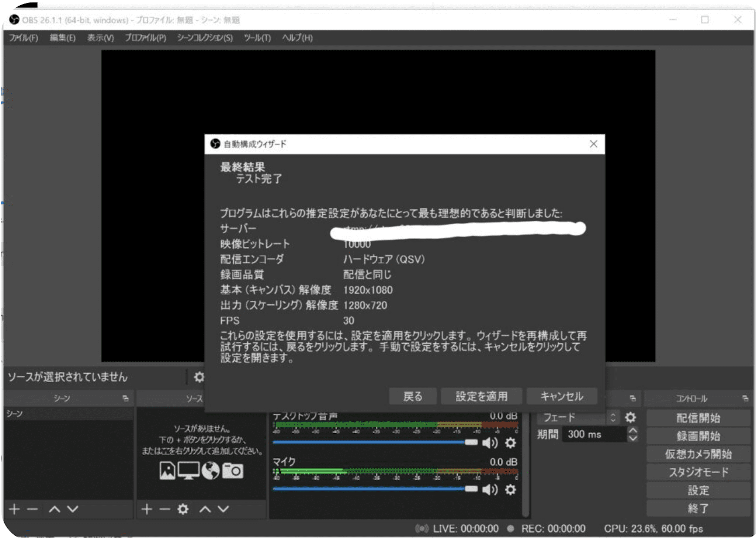Open マイク audio settings gear
Image resolution: width=756 pixels, height=538 pixels.
510,490
